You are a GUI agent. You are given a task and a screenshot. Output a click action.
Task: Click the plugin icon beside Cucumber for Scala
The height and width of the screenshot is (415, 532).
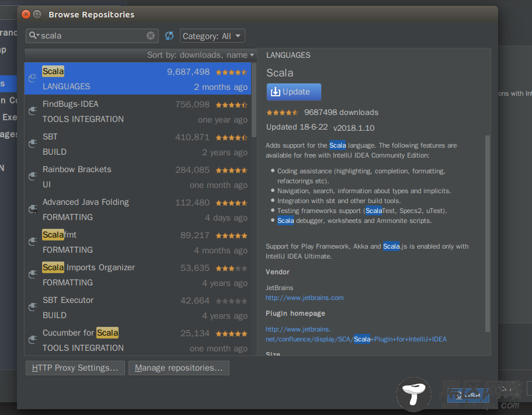33,339
